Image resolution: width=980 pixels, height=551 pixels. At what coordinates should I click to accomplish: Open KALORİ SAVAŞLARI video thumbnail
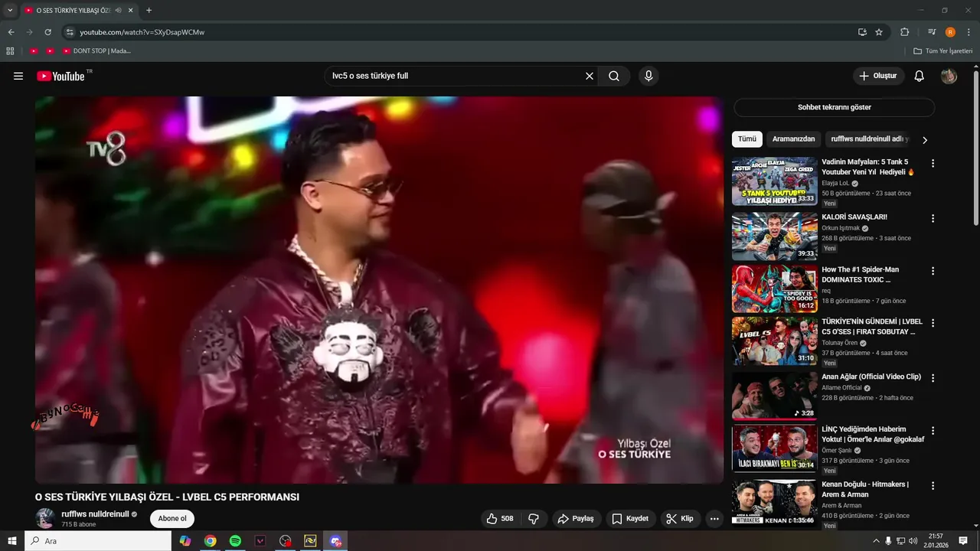click(x=775, y=236)
